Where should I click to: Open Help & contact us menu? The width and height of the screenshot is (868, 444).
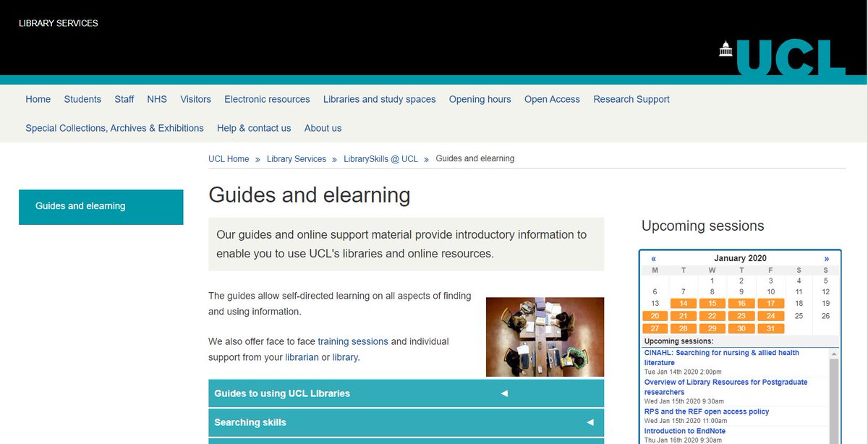click(x=254, y=128)
